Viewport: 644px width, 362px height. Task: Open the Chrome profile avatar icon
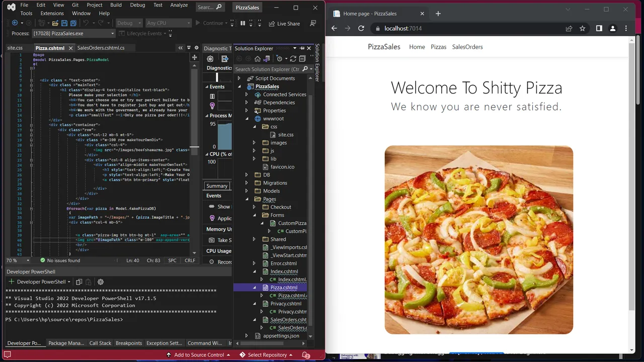[613, 29]
